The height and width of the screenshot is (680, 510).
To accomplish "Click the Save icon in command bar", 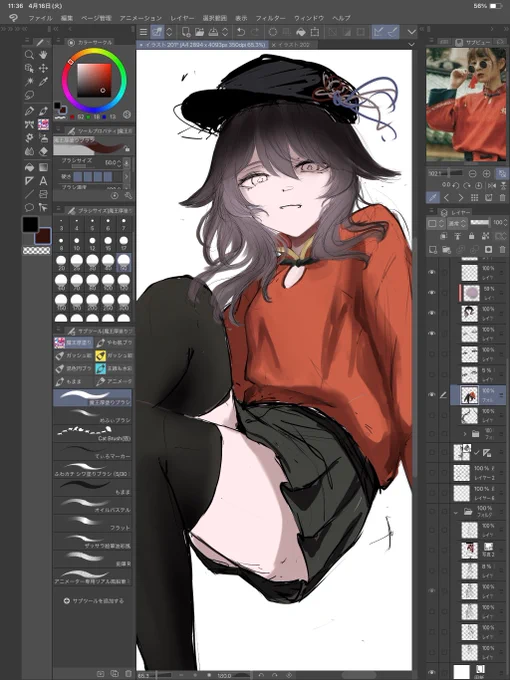I will (213, 32).
